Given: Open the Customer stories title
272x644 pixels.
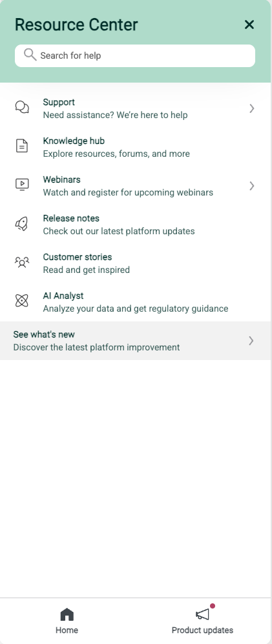Looking at the screenshot, I should [78, 257].
